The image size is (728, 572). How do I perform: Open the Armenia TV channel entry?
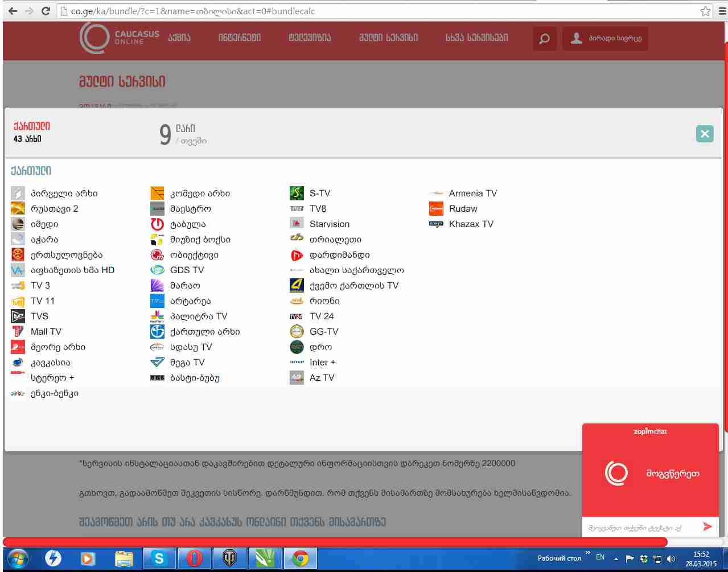[472, 194]
